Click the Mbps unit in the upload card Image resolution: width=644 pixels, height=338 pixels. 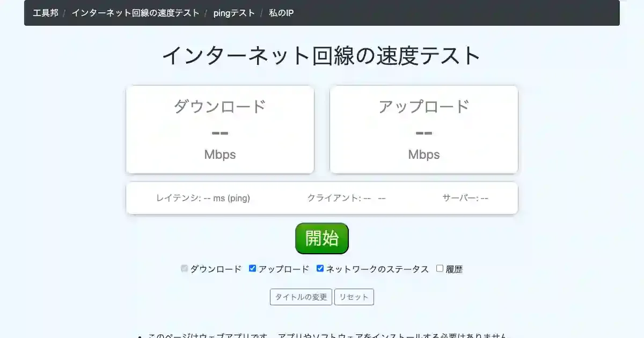[424, 155]
